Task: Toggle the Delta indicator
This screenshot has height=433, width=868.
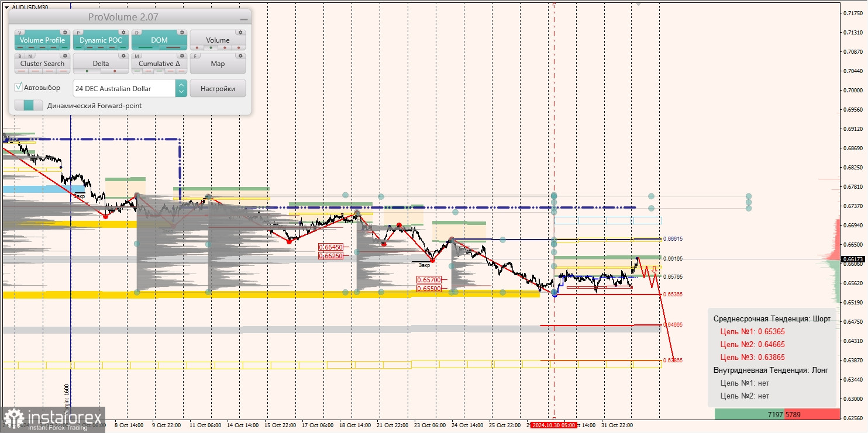Action: 101,64
